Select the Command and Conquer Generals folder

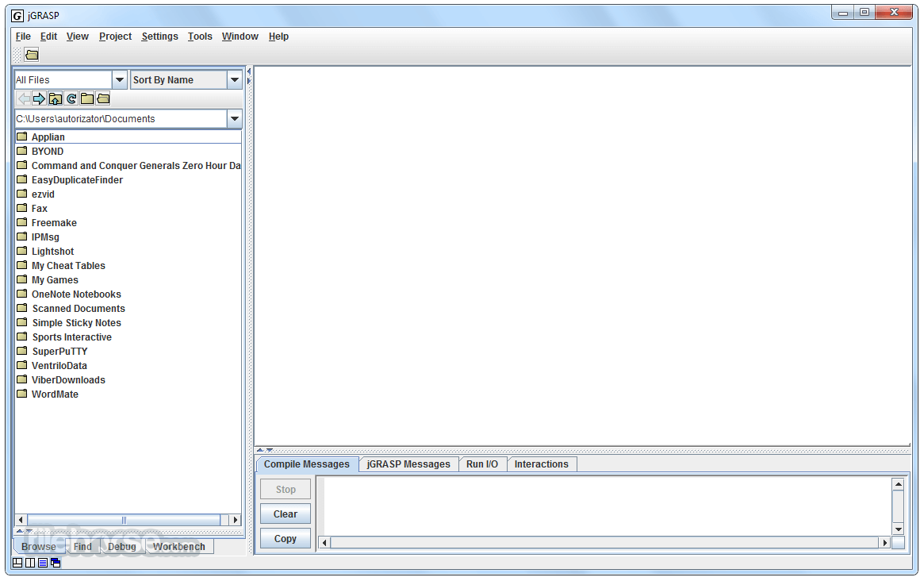pos(128,166)
